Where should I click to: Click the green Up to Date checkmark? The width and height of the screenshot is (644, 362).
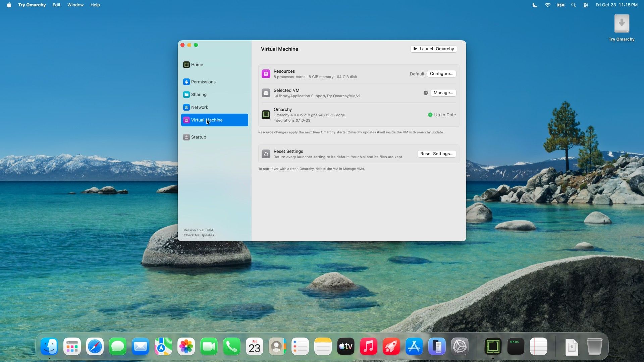click(x=430, y=115)
